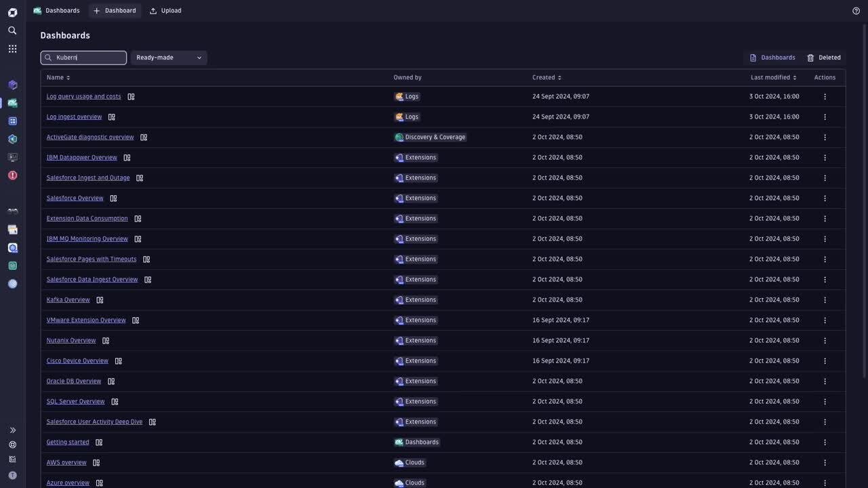Open Getting started dashboard
Viewport: 868px width, 488px height.
click(x=68, y=442)
